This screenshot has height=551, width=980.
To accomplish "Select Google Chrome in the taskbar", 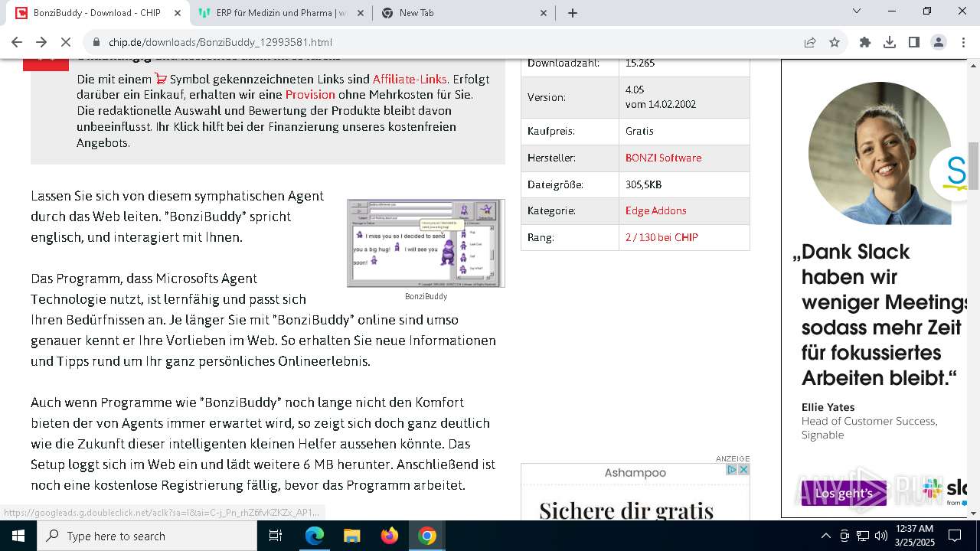I will 427,536.
